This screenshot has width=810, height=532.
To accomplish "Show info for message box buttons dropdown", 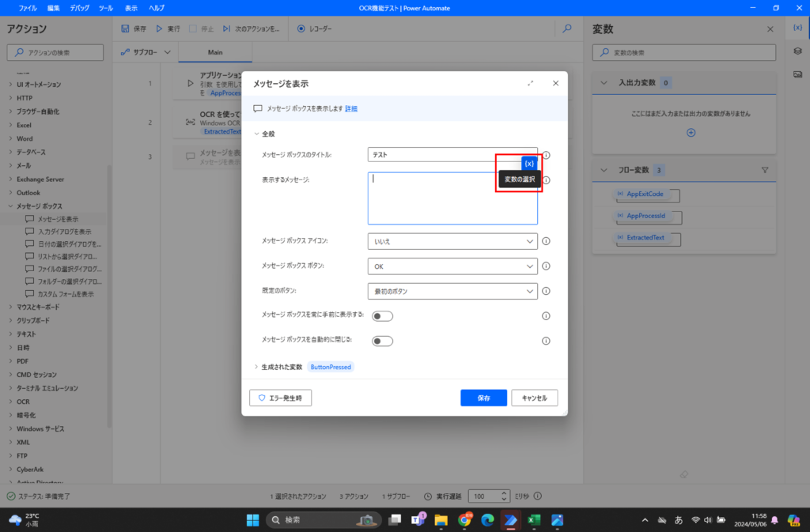I will [x=546, y=266].
